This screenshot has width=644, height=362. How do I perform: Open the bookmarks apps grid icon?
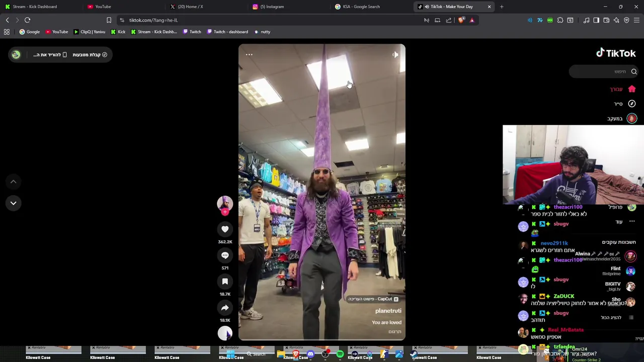pyautogui.click(x=7, y=32)
